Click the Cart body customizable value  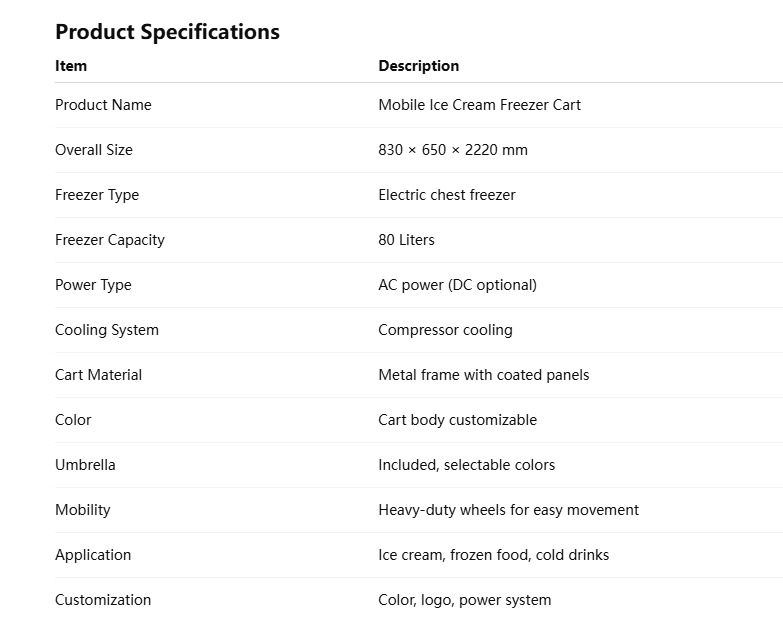point(457,420)
